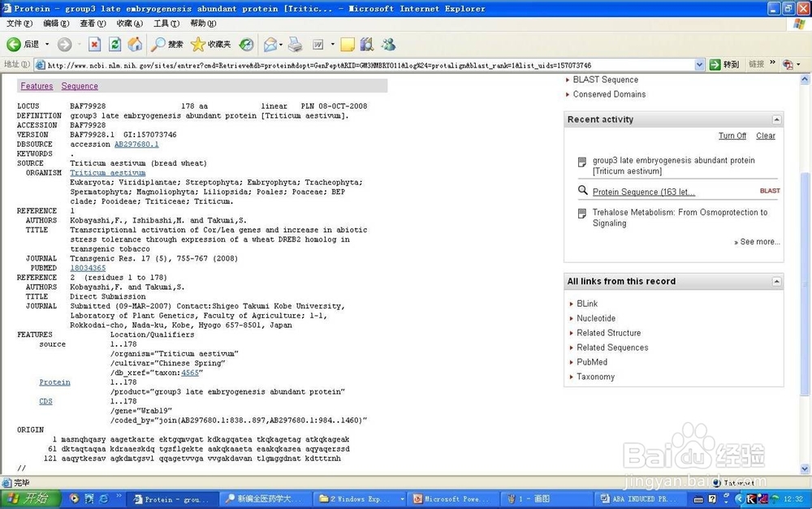812x509 pixels.
Task: Click See more... link
Action: coord(757,242)
